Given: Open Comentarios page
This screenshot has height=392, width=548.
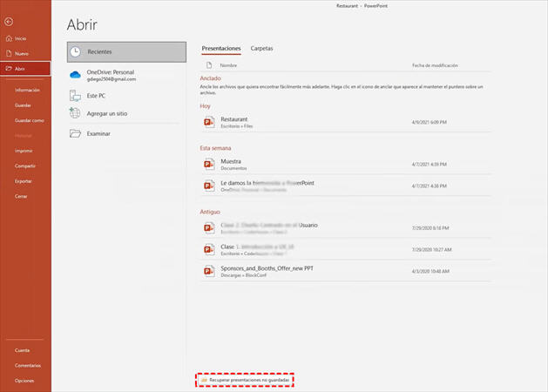Looking at the screenshot, I should (x=28, y=366).
